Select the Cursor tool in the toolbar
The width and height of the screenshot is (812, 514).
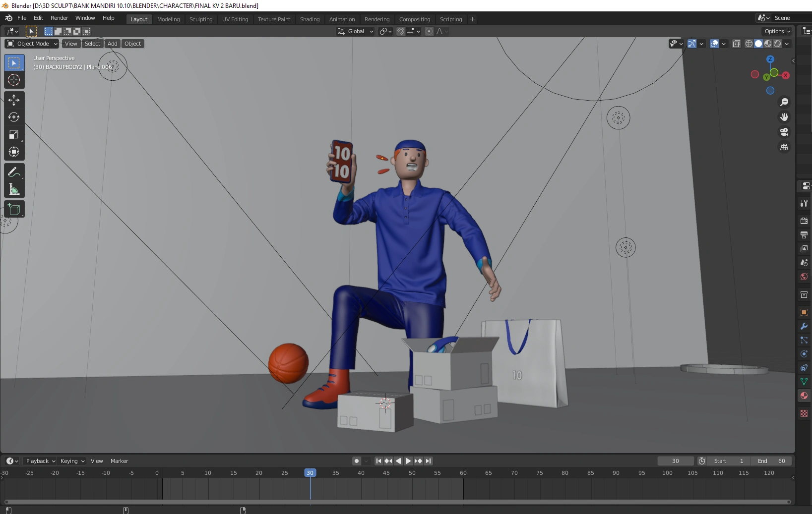coord(14,80)
